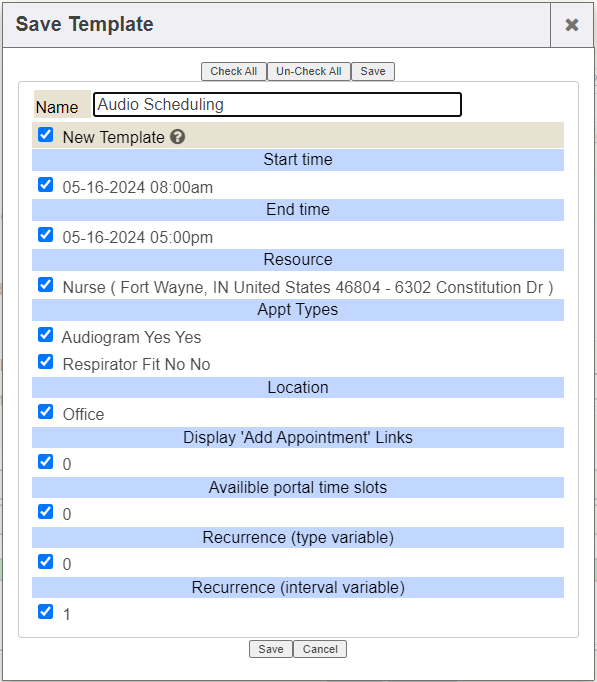Uncheck the New Template checkbox
The height and width of the screenshot is (682, 597).
pyautogui.click(x=46, y=135)
